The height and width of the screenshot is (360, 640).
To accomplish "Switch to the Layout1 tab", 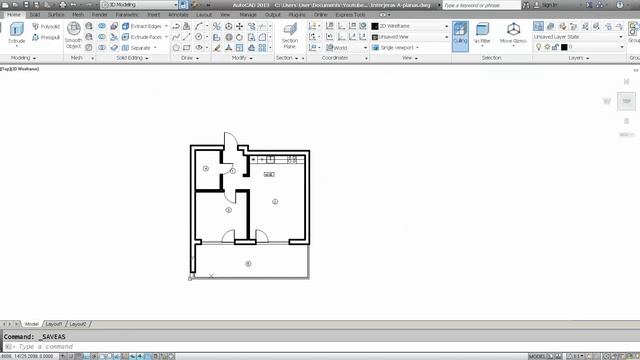I will pyautogui.click(x=54, y=324).
